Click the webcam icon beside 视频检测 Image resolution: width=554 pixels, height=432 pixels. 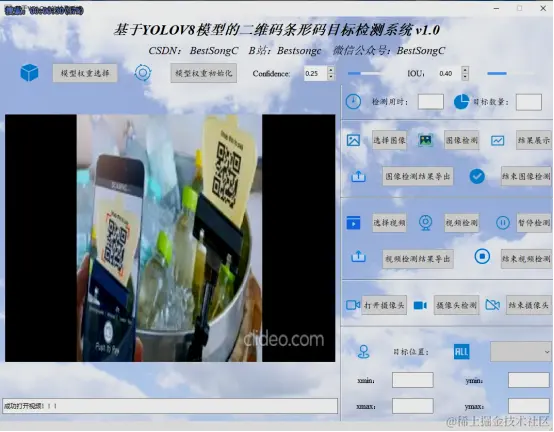point(425,223)
